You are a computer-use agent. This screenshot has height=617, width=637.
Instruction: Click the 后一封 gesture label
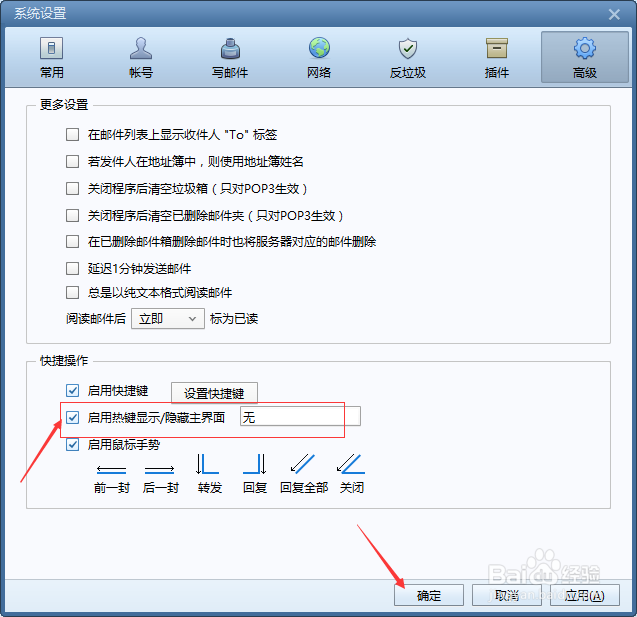click(x=160, y=487)
